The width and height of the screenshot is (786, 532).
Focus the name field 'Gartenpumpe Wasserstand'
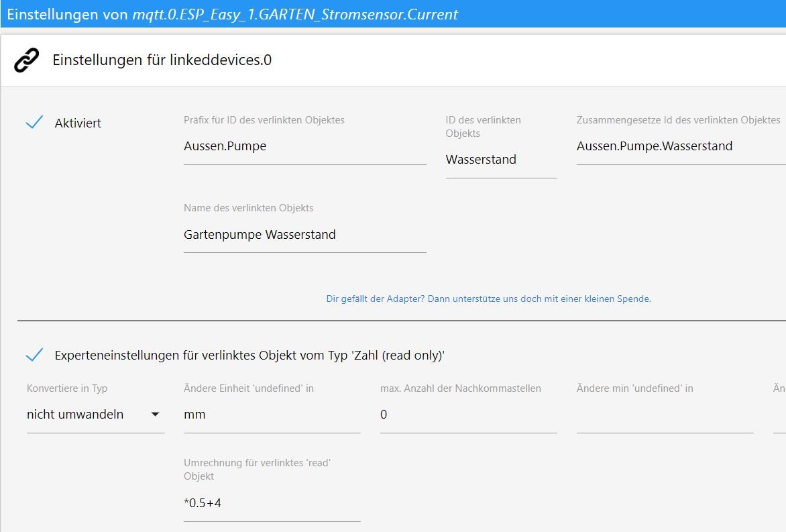(x=304, y=235)
